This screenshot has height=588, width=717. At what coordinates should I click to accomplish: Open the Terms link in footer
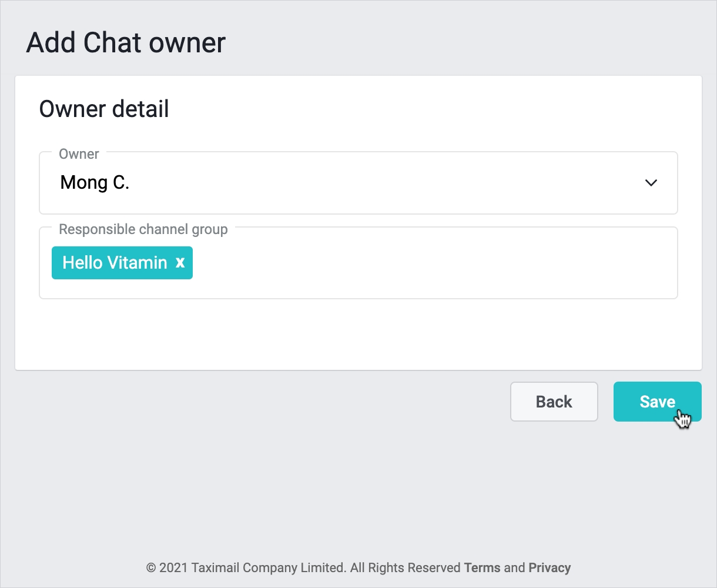(x=482, y=568)
